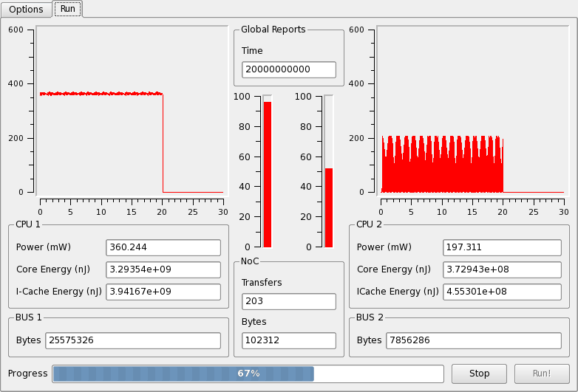Click the BUS 1 Bytes field
The image size is (578, 392).
pyautogui.click(x=133, y=340)
